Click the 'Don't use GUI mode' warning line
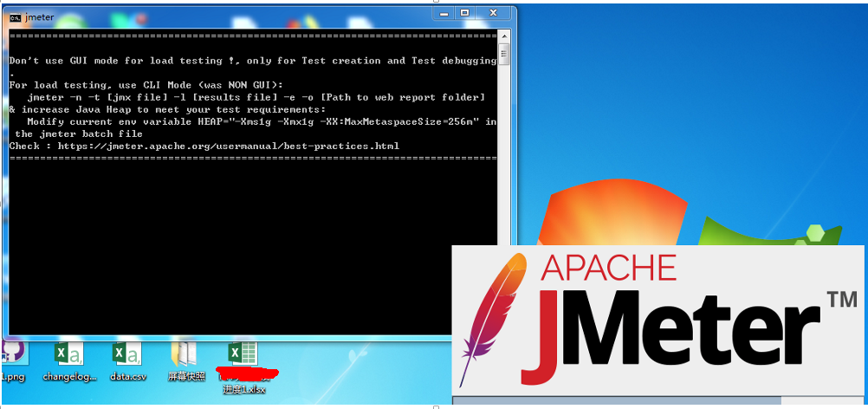The image size is (868, 409). tap(253, 61)
